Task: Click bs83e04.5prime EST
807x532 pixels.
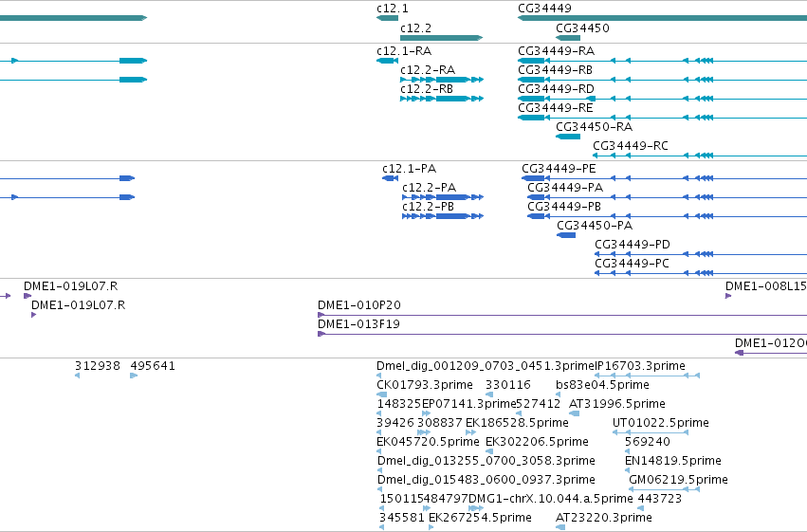Action: (x=603, y=385)
